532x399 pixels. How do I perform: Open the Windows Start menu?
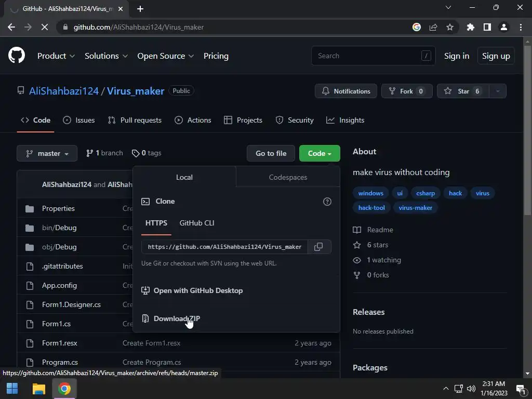pyautogui.click(x=12, y=389)
